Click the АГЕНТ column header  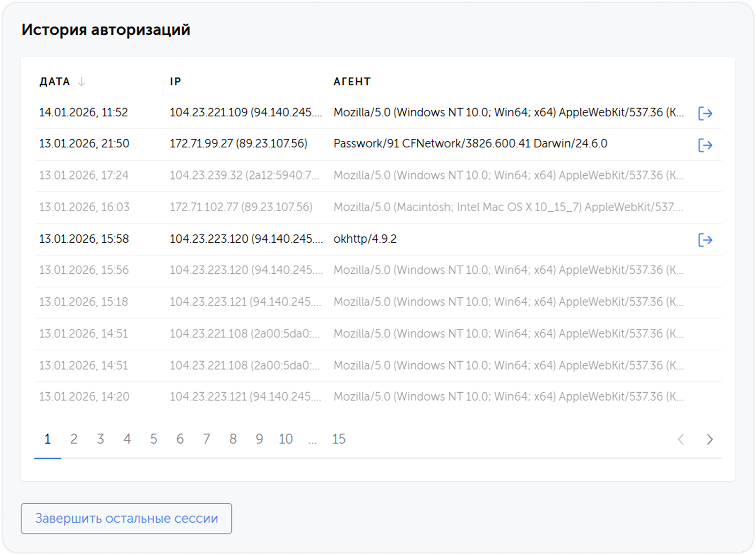[x=352, y=81]
